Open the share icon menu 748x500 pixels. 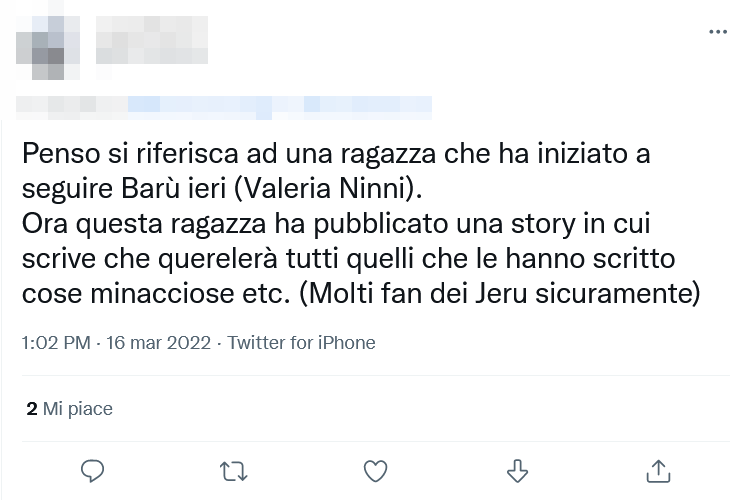point(658,469)
